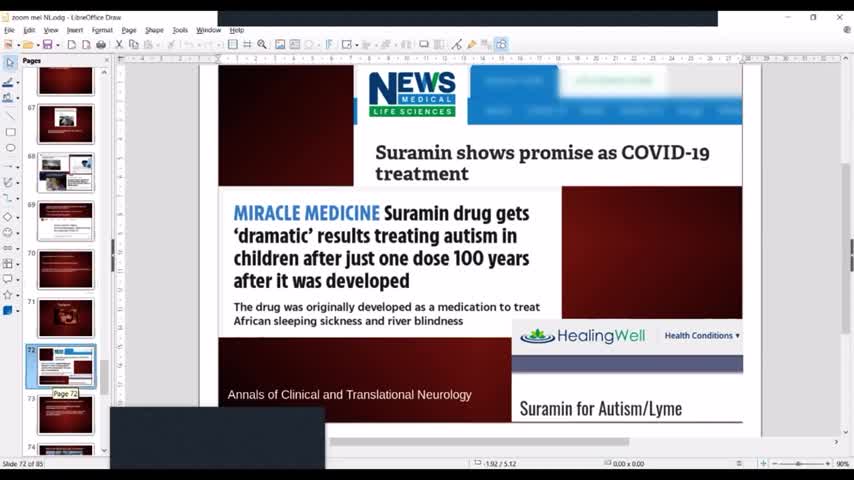The image size is (854, 480).
Task: Select page 73 thumbnail
Action: coord(65,415)
